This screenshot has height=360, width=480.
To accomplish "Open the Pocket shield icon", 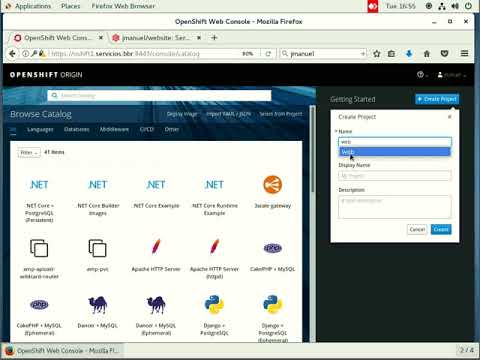I will coord(444,54).
